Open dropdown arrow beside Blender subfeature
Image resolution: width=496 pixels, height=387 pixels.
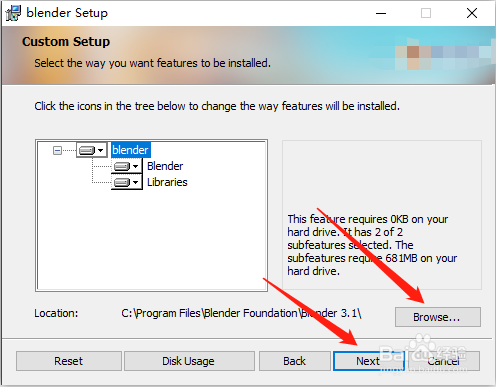click(x=135, y=166)
